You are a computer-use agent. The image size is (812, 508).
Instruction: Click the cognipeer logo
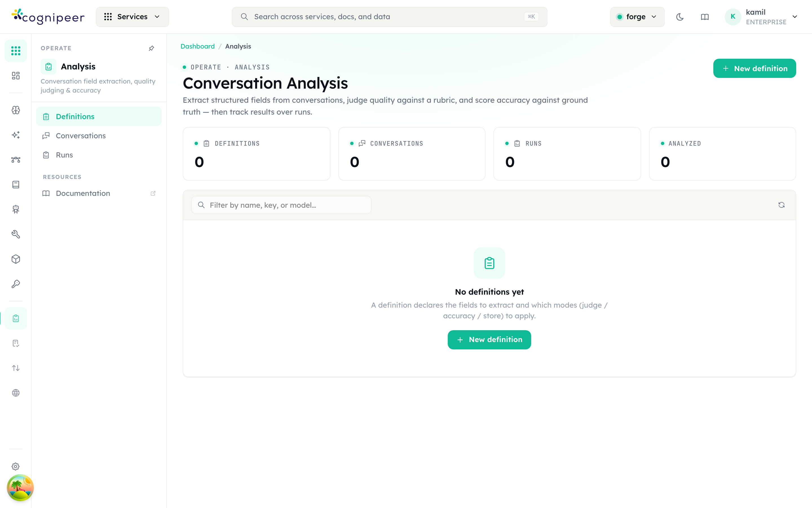(48, 16)
